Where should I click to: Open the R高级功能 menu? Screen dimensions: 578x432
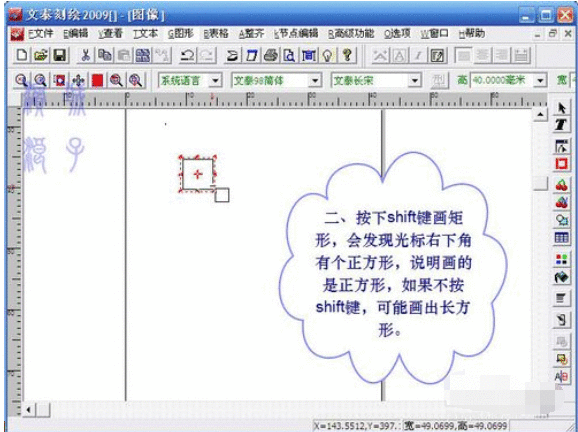(351, 34)
